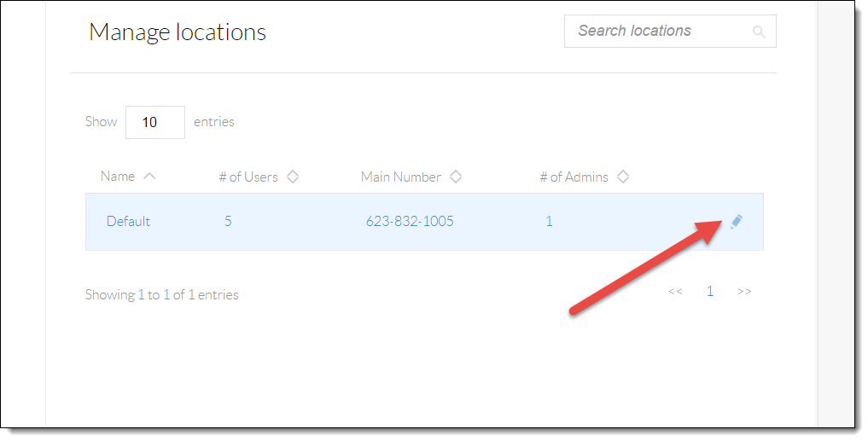Click the # of Admins sort diamond

623,177
